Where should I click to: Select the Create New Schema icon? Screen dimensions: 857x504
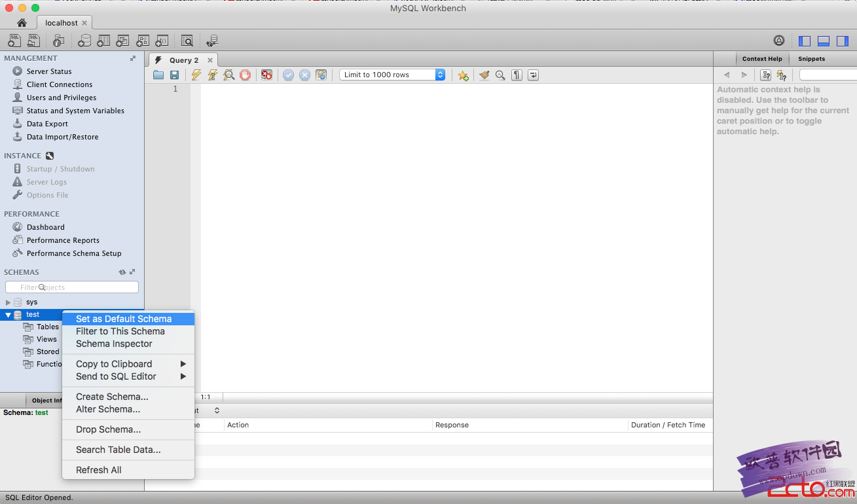(x=84, y=41)
